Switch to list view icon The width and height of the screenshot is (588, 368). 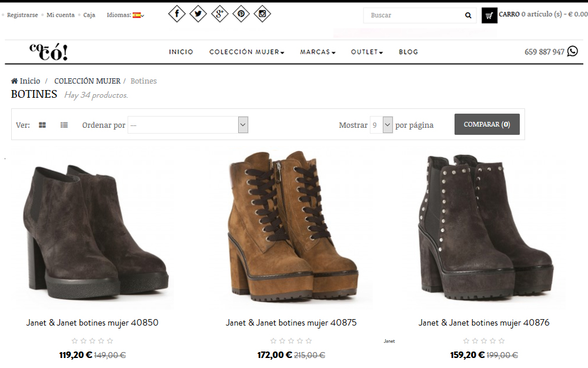(64, 125)
